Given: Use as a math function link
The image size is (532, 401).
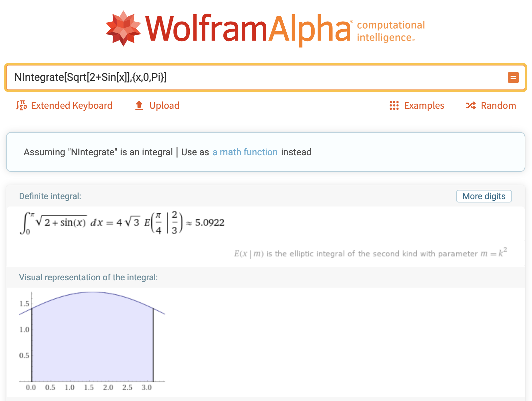Looking at the screenshot, I should pos(245,152).
